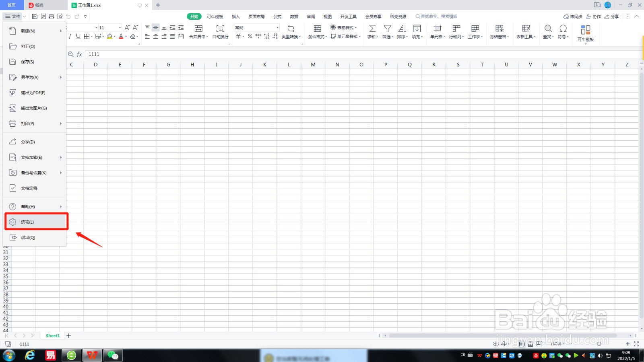The height and width of the screenshot is (362, 644).
Task: Click 类型转换 icon
Action: click(x=291, y=29)
